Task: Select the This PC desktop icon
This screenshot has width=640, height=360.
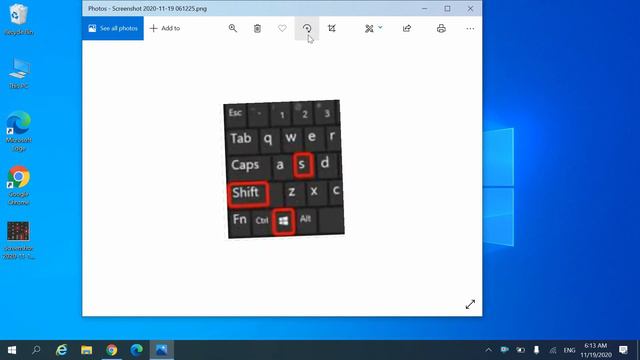Action: tap(19, 73)
